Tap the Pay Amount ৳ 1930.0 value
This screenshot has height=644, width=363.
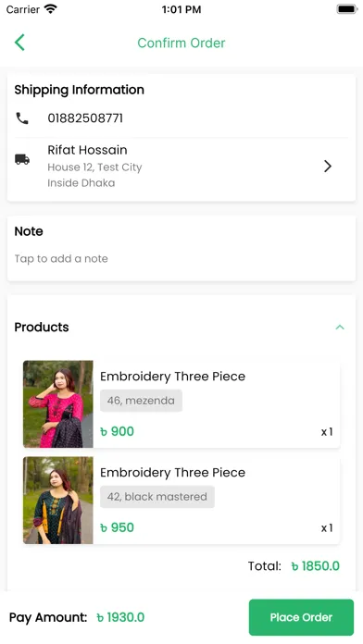click(x=120, y=617)
